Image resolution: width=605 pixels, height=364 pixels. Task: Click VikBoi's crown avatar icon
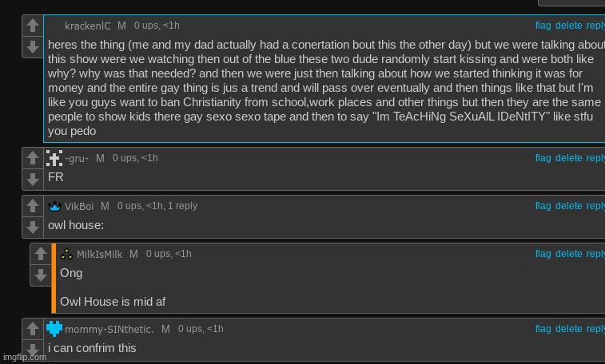tap(54, 206)
